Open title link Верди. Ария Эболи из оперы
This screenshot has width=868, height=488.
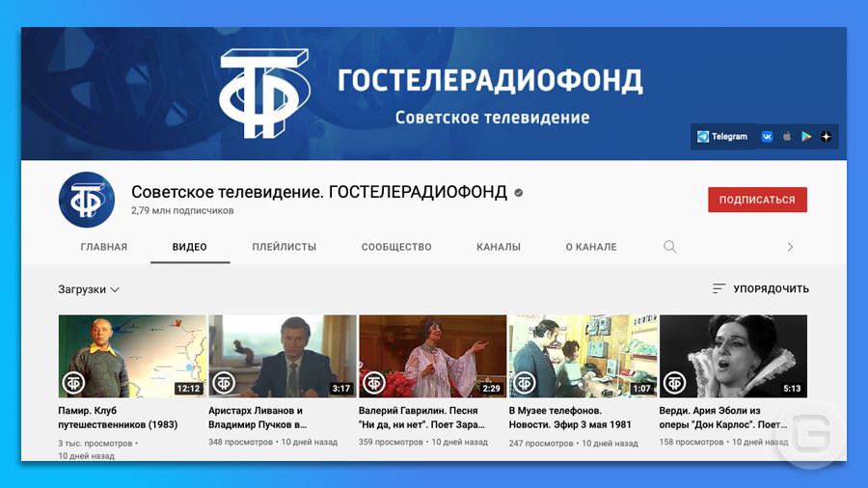(723, 418)
